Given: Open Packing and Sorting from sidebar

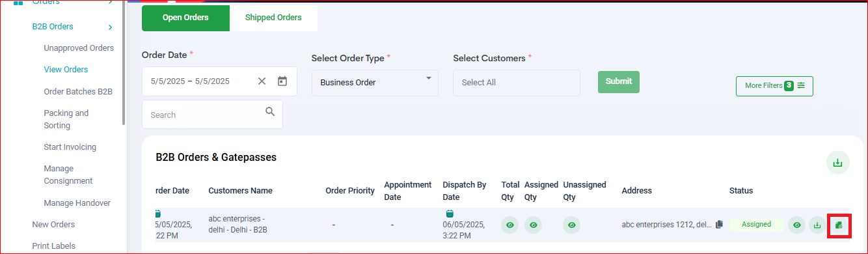Looking at the screenshot, I should pos(66,119).
